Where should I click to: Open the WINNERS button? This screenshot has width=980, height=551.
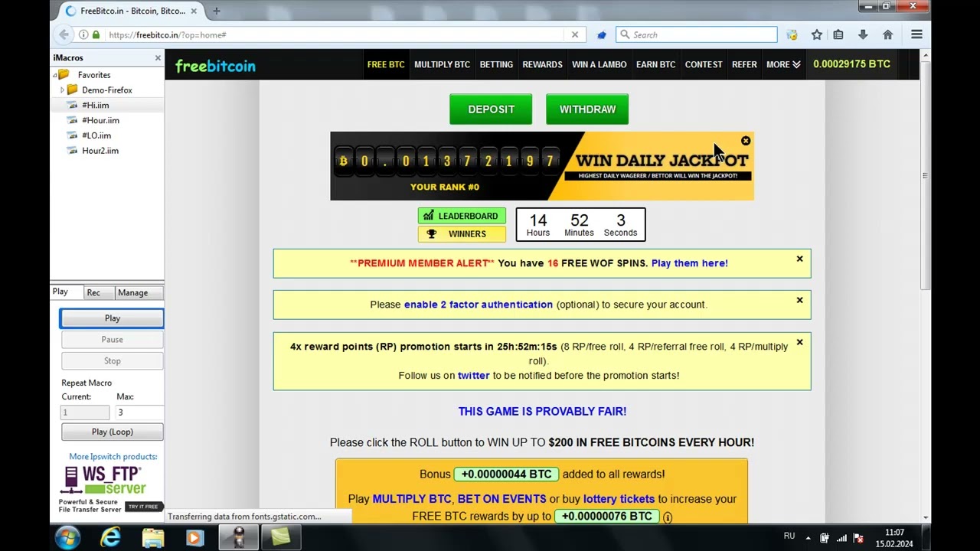(x=462, y=234)
